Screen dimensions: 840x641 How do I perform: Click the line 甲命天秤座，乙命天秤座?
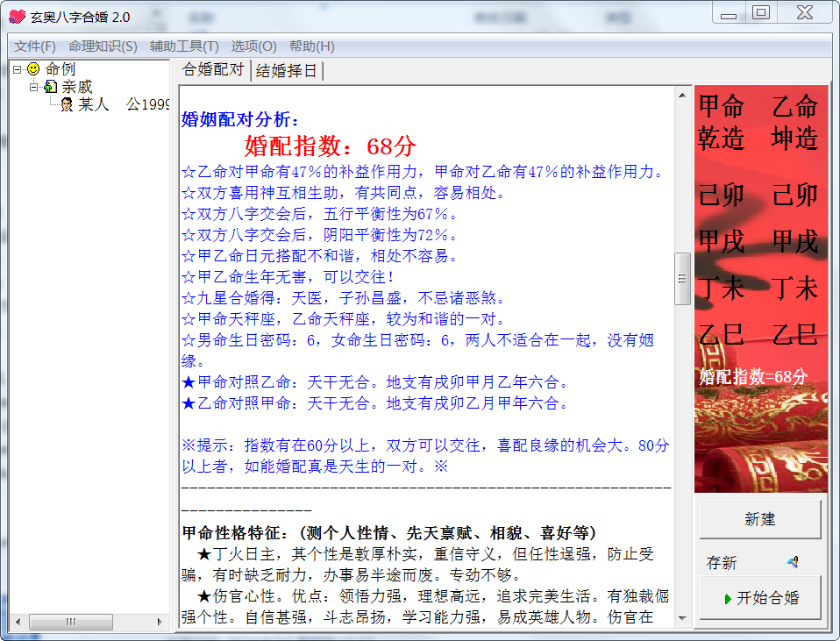[x=343, y=319]
